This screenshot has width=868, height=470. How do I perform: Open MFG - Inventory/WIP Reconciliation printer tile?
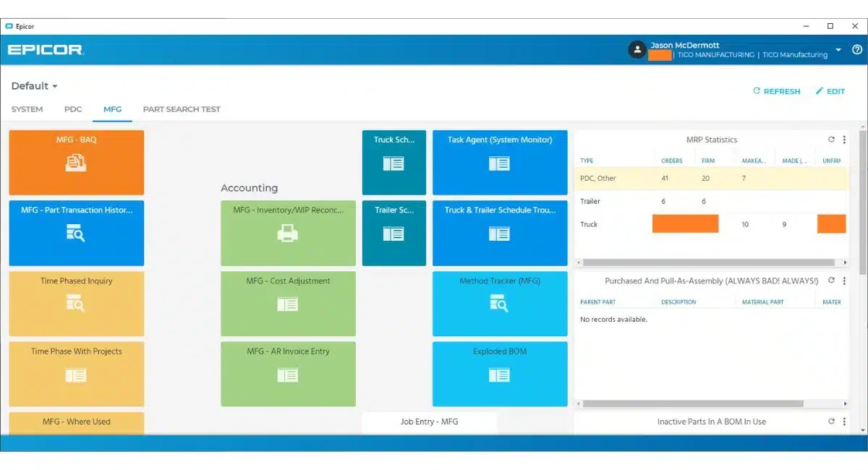pos(288,233)
